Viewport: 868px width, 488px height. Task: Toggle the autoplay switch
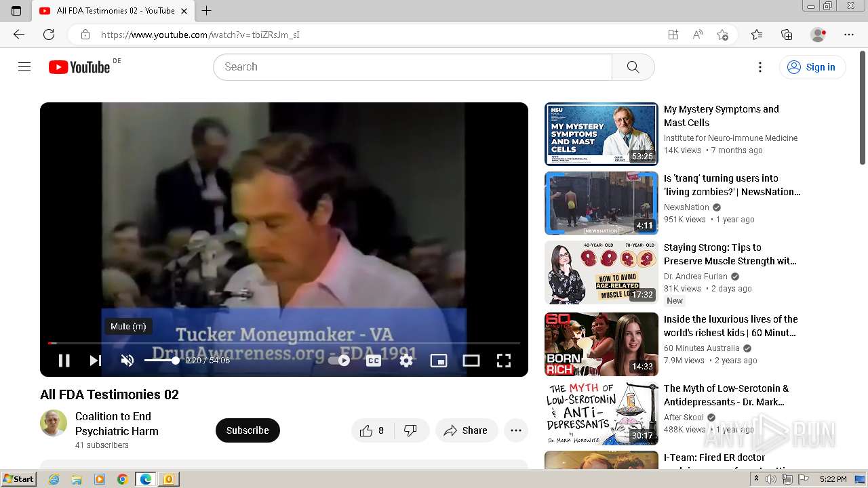click(339, 361)
